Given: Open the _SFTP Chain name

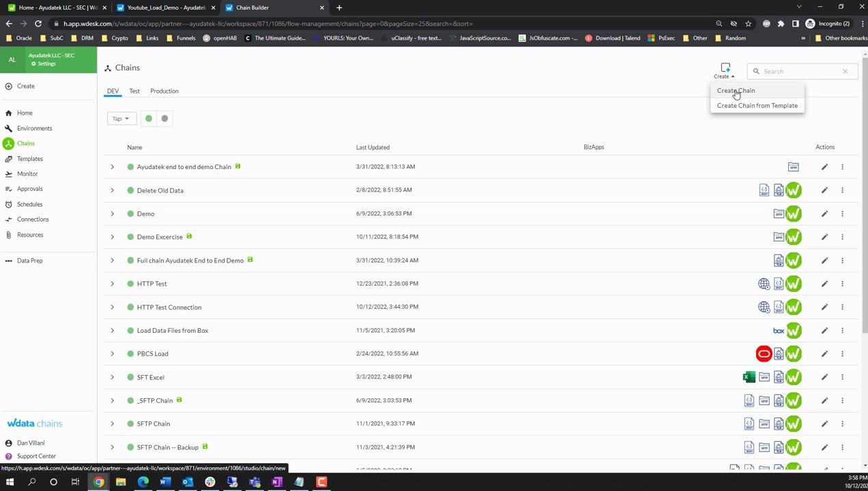Looking at the screenshot, I should click(x=155, y=401).
